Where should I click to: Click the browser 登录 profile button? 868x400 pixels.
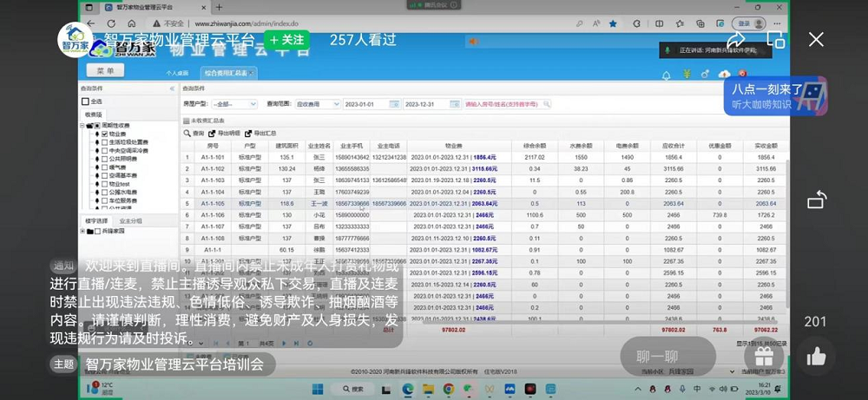click(749, 23)
